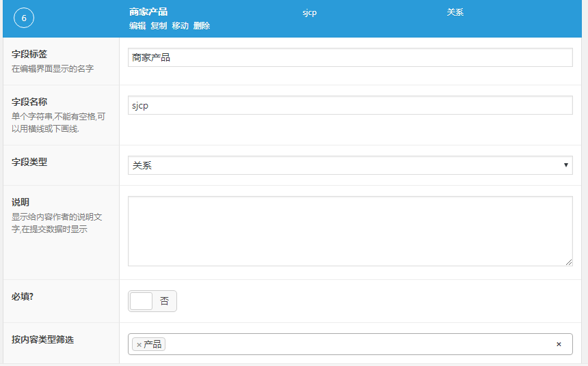Click sjcp field name in blue header
The width and height of the screenshot is (588, 366).
pos(310,12)
